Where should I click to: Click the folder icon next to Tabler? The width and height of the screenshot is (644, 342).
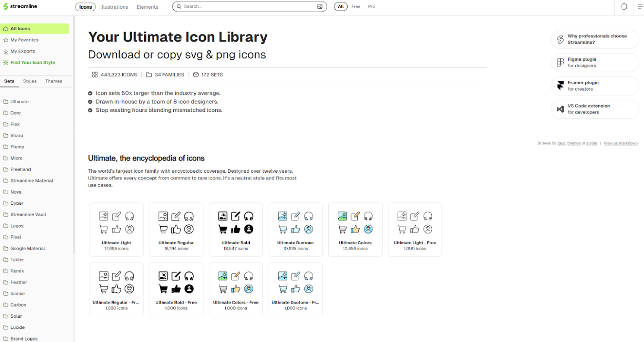point(6,260)
